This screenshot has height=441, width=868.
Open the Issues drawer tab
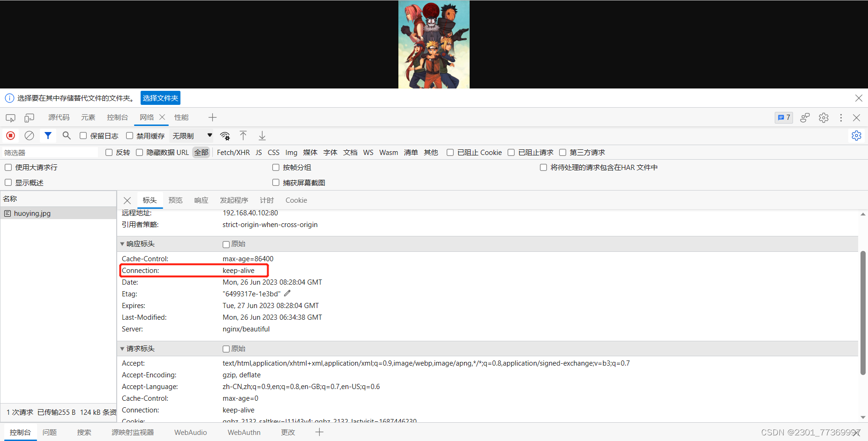pos(50,433)
